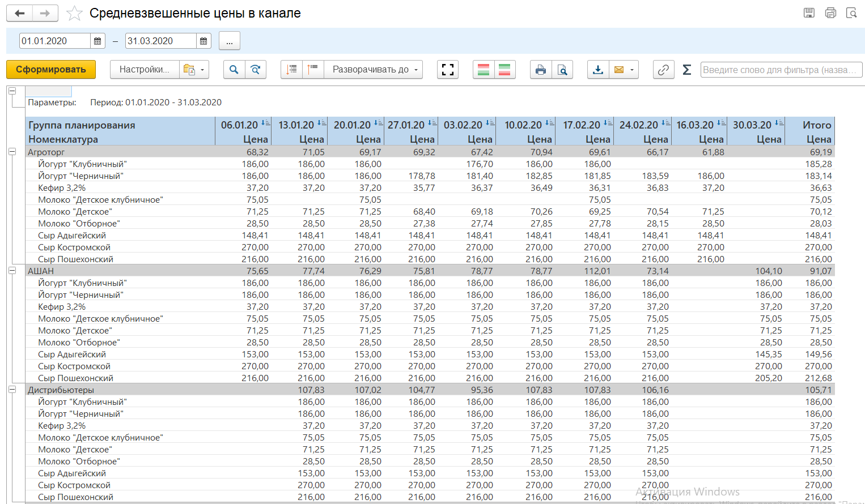Collapse the АШАН group rows
This screenshot has height=504, width=865.
[x=12, y=271]
